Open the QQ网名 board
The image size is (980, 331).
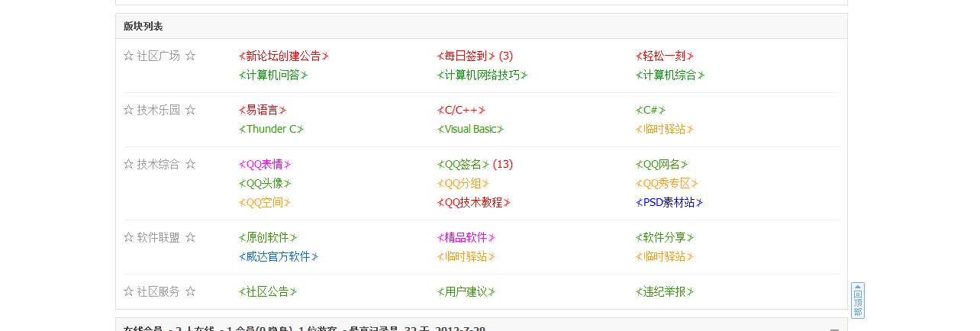pos(662,164)
